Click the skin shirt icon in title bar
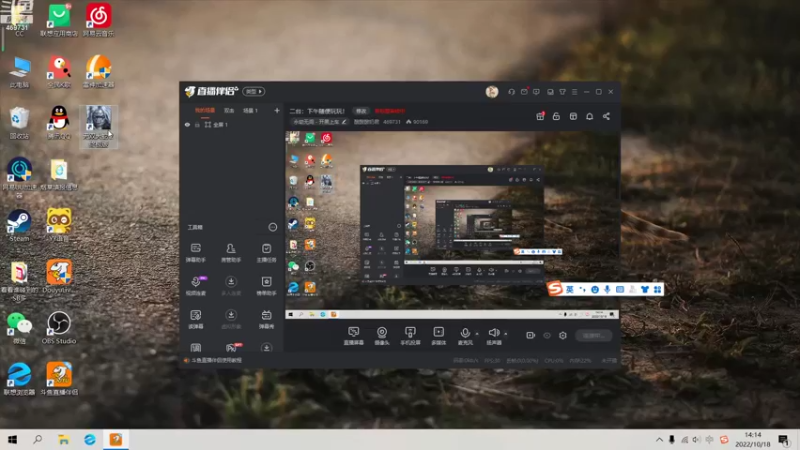The image size is (800, 450). 562,92
